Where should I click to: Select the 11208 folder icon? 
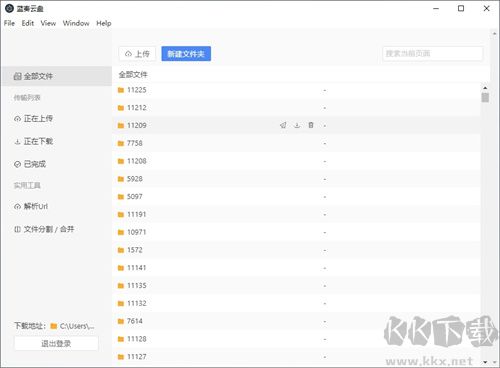click(121, 161)
